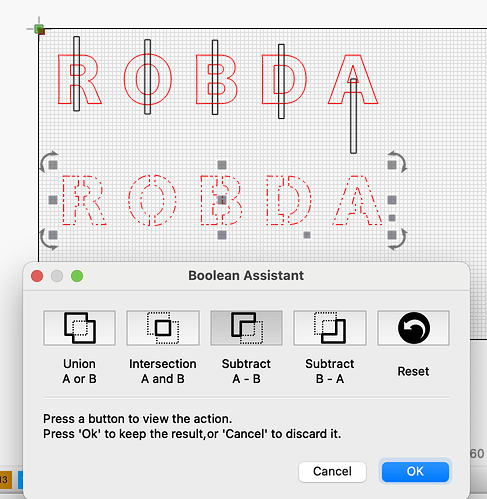Click the top-right rotate handle of selection

[398, 161]
